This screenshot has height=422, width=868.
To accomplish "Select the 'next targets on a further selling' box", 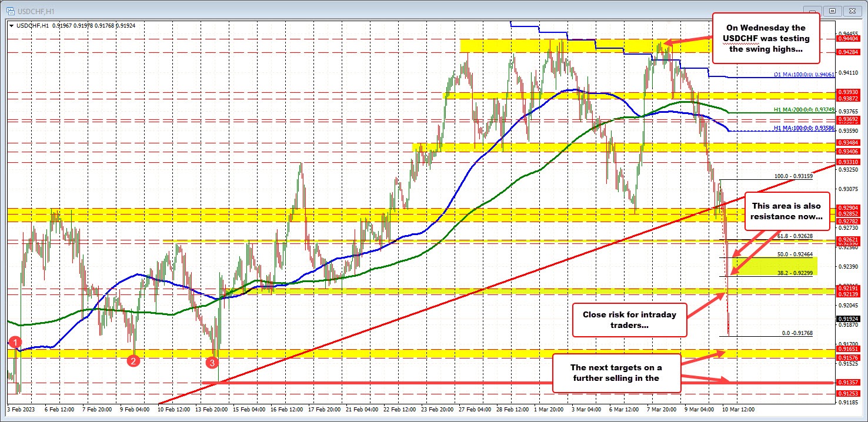I will pyautogui.click(x=616, y=373).
